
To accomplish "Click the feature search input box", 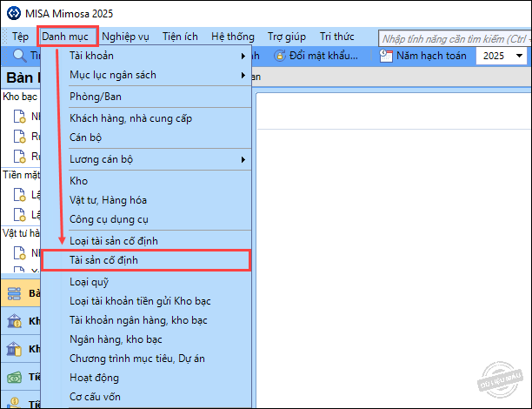I will pyautogui.click(x=454, y=37).
